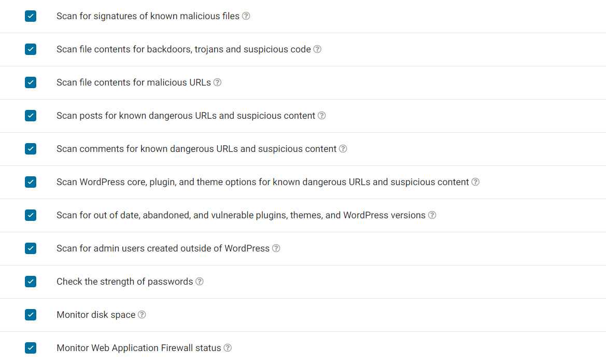606x364 pixels.
Task: Uncheck the comments scan for suspicious content
Action: pyautogui.click(x=31, y=149)
